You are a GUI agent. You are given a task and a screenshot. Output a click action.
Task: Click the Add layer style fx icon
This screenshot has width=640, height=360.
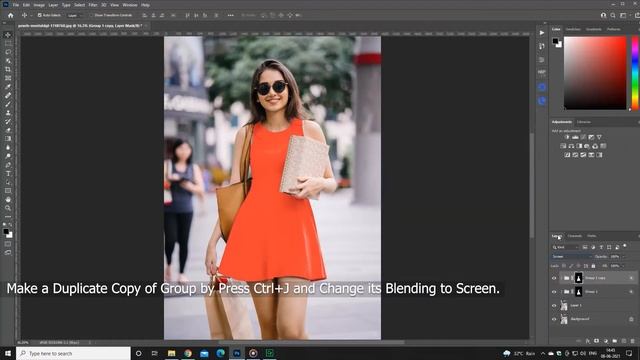588,341
